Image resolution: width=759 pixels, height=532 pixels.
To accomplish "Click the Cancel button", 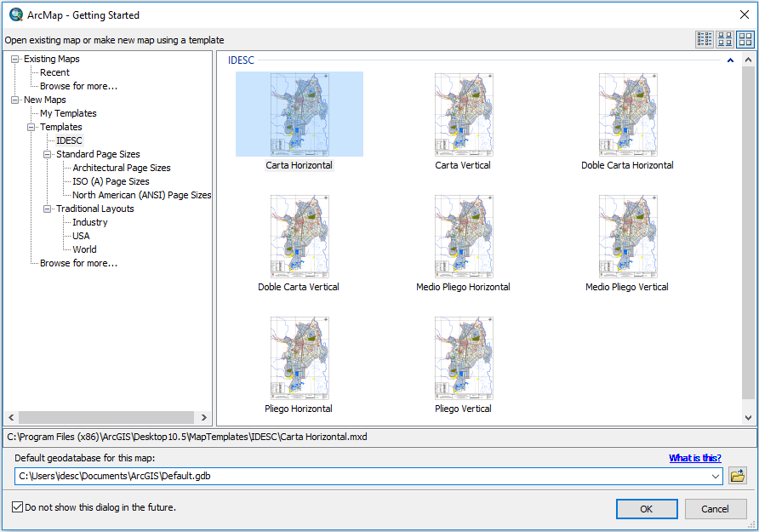I will coord(715,508).
